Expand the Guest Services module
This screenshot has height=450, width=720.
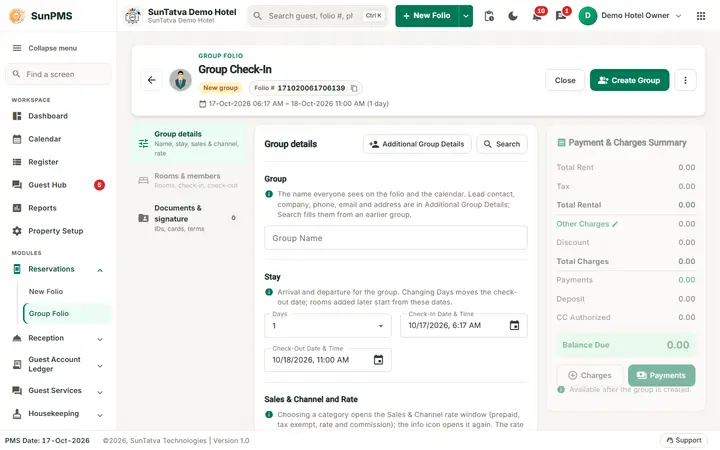pyautogui.click(x=100, y=392)
